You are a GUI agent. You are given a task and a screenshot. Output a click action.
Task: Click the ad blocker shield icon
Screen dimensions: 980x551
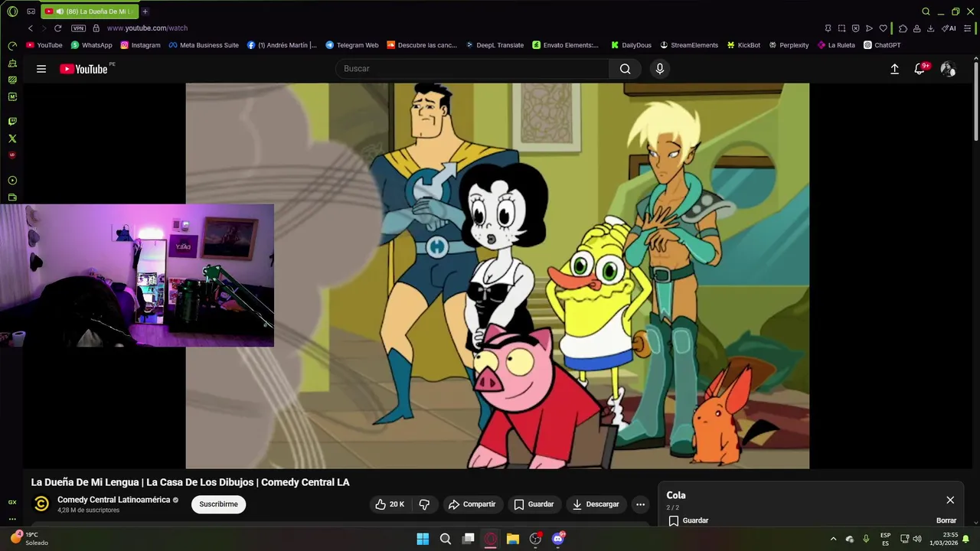coord(855,28)
